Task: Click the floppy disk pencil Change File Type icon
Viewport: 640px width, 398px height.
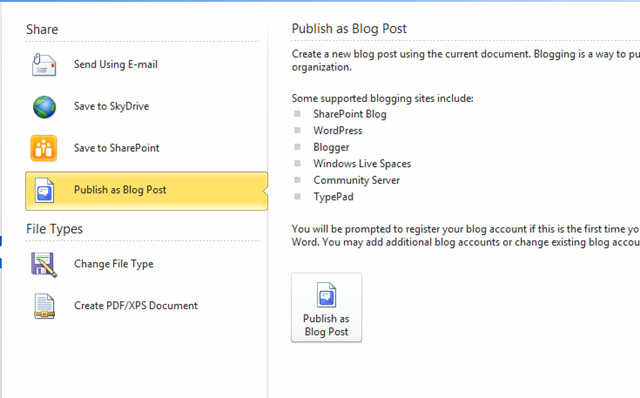Action: (44, 265)
